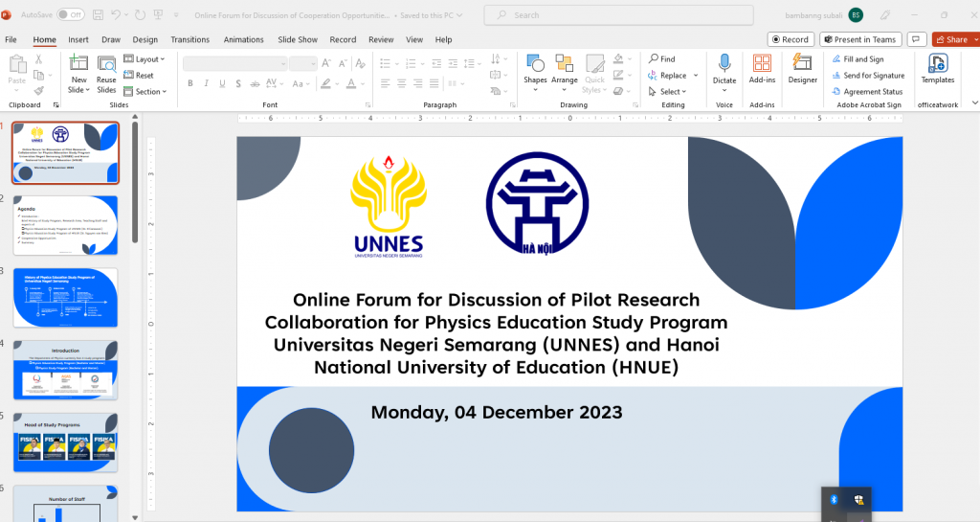
Task: Open the Designer pane
Action: click(x=802, y=64)
